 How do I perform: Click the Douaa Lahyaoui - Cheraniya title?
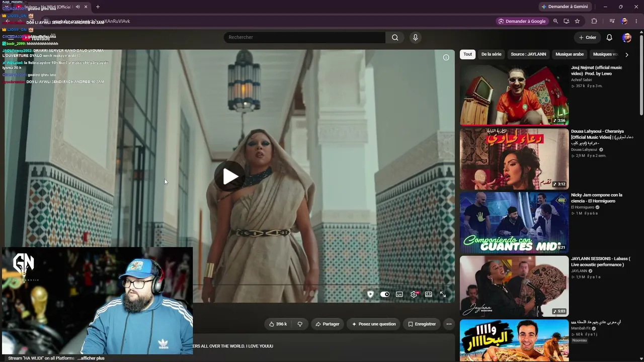(x=602, y=137)
